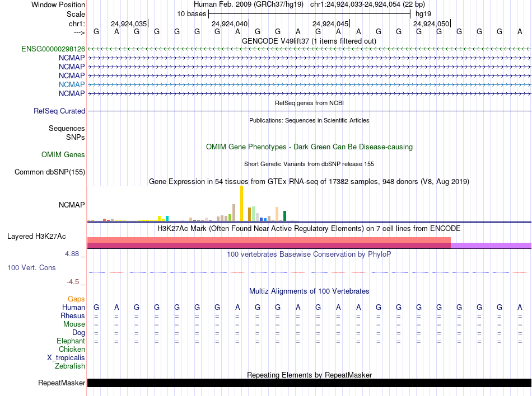The image size is (532, 396).
Task: Open Publications: Sequences in Scientific Articles title
Action: pyautogui.click(x=309, y=120)
